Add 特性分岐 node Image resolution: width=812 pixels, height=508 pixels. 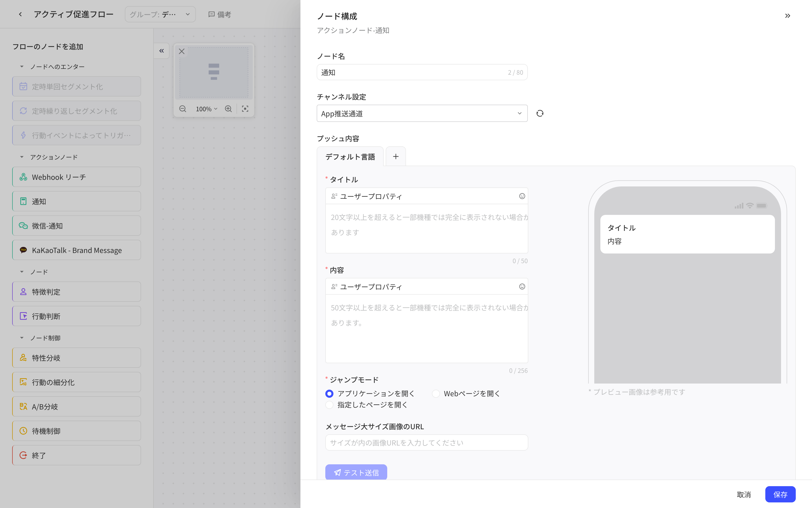pyautogui.click(x=76, y=358)
